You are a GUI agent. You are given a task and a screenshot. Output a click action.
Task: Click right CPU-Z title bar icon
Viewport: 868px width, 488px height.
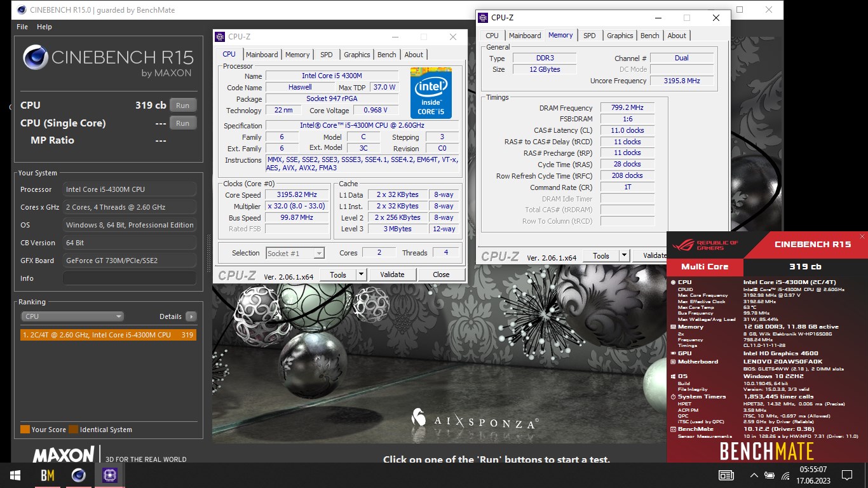click(x=483, y=18)
